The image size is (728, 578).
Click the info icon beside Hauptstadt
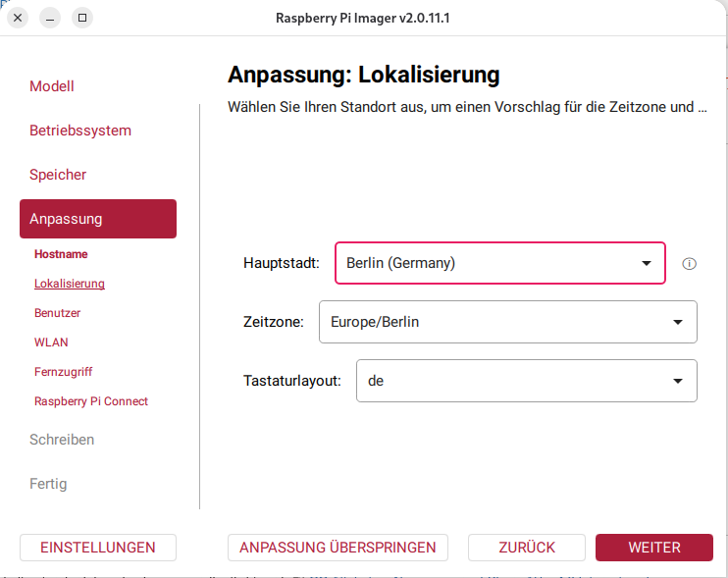(x=689, y=264)
